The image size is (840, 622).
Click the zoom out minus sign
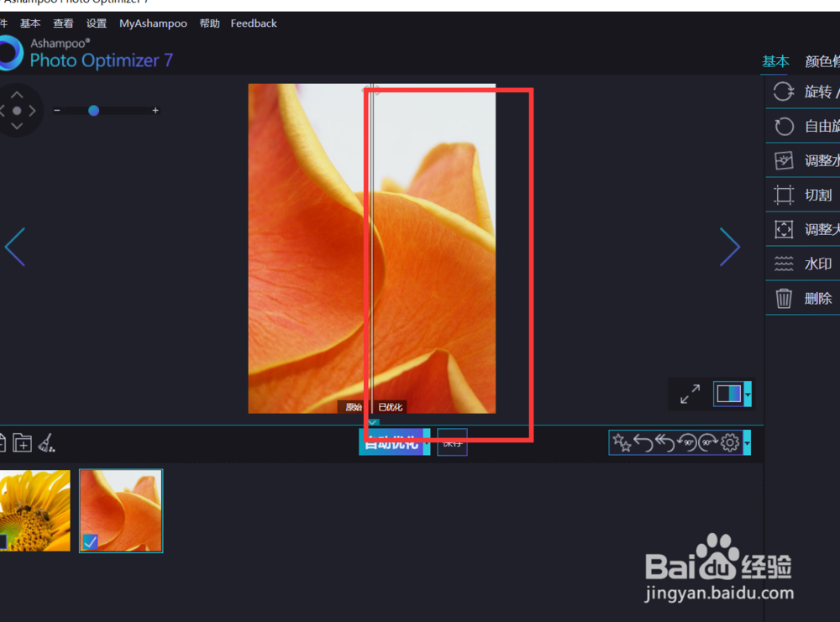57,110
